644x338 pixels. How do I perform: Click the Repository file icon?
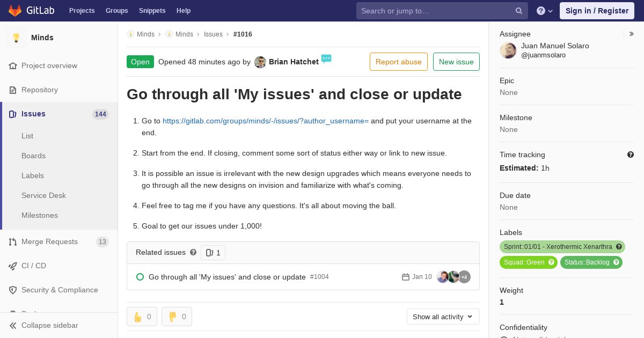(x=13, y=90)
